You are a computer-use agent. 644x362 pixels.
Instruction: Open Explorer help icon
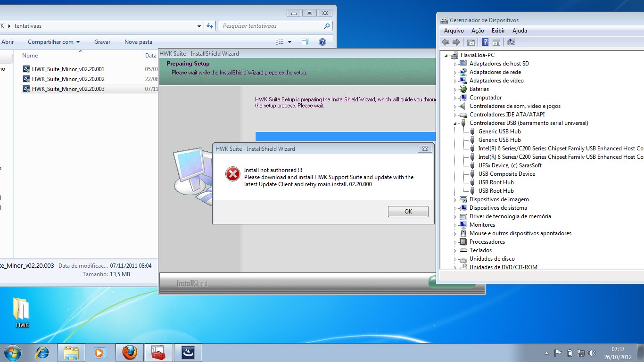click(x=322, y=42)
